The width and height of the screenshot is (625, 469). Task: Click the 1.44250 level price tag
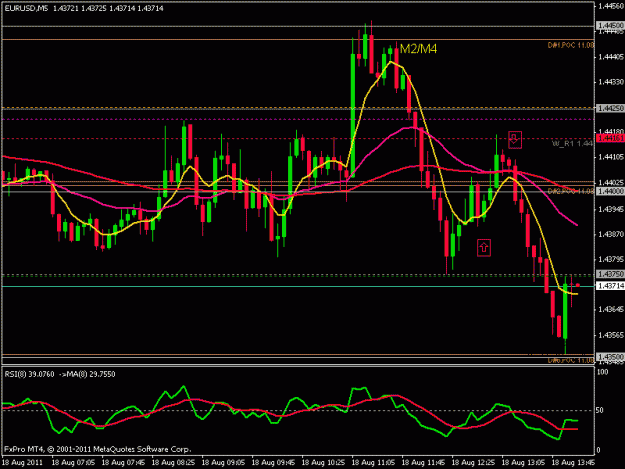[610, 108]
